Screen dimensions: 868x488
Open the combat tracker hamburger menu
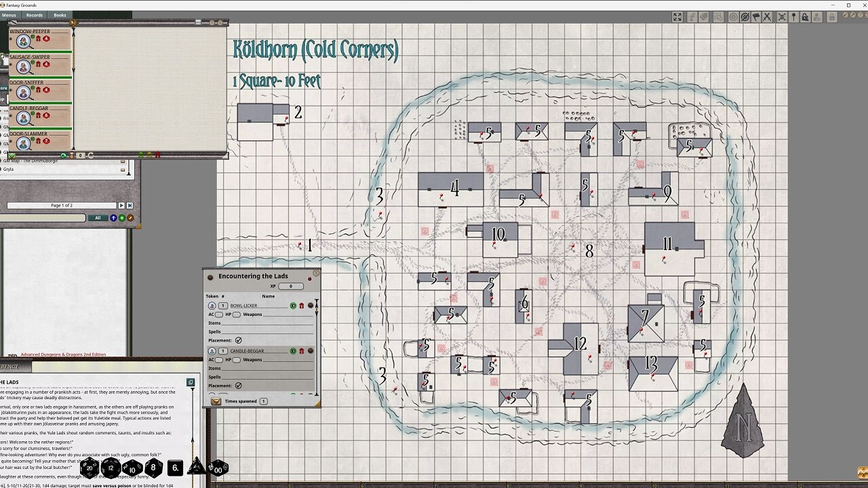[198, 22]
